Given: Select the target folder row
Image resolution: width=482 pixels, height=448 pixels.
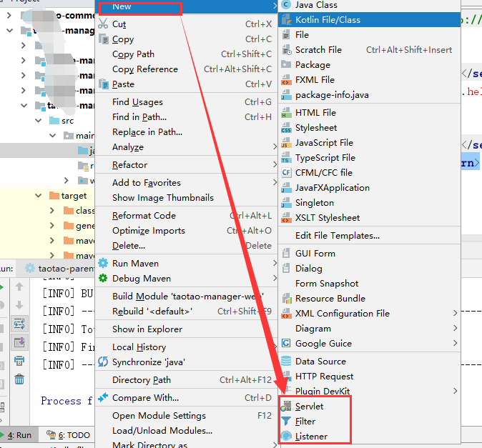Looking at the screenshot, I should (x=47, y=195).
